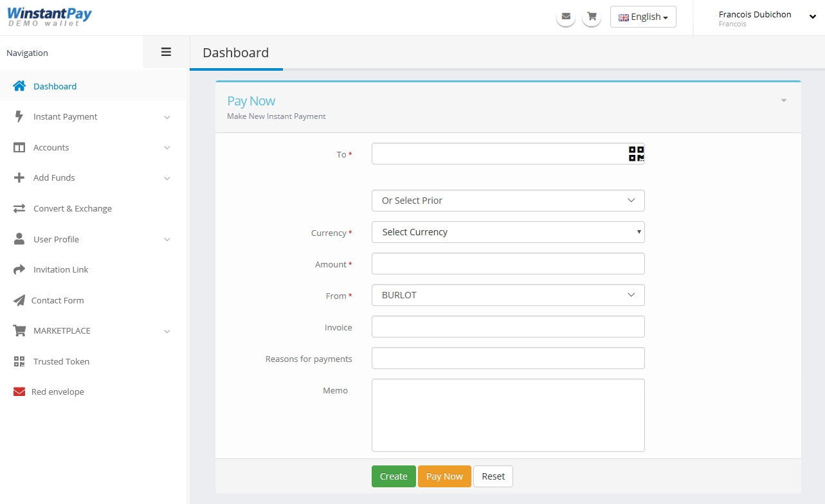Click the Francois Dubichon user name

point(755,14)
